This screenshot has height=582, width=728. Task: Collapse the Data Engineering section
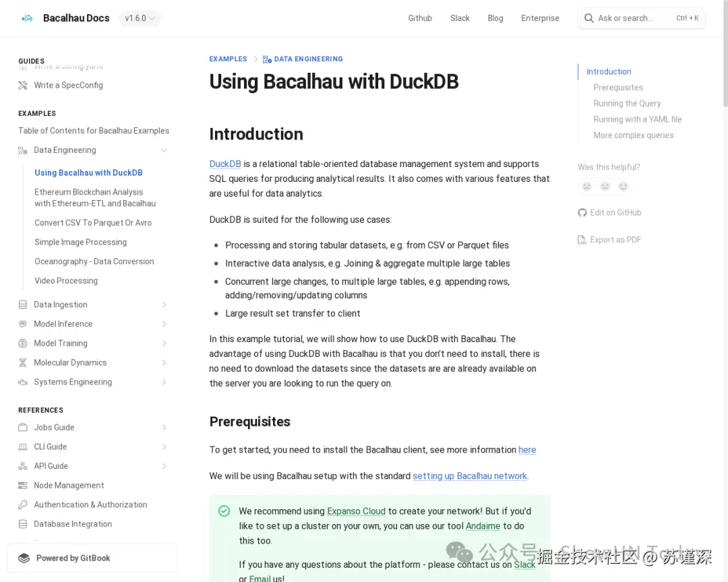[x=164, y=150]
